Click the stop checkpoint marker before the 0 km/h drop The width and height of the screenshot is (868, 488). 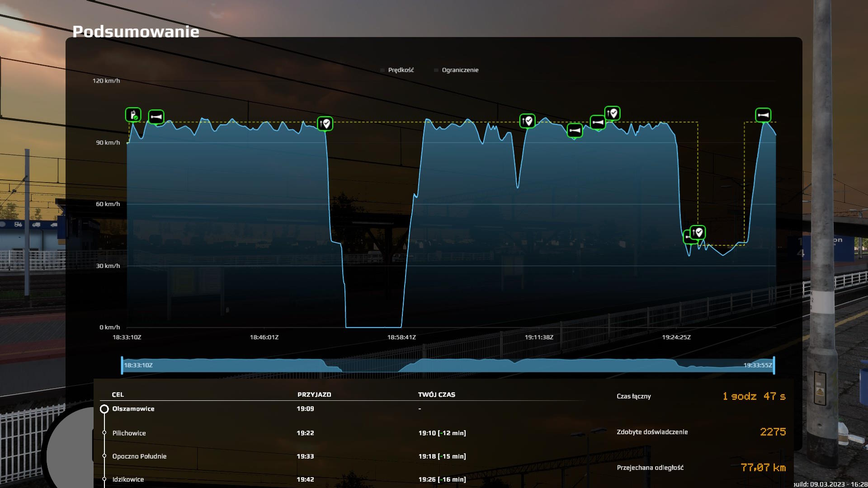tap(325, 123)
